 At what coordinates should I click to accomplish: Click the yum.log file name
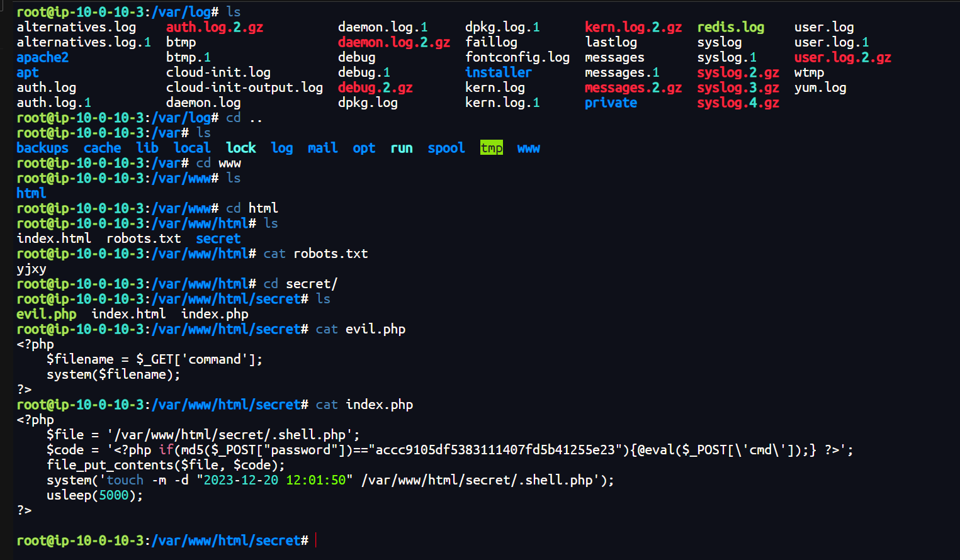point(820,87)
